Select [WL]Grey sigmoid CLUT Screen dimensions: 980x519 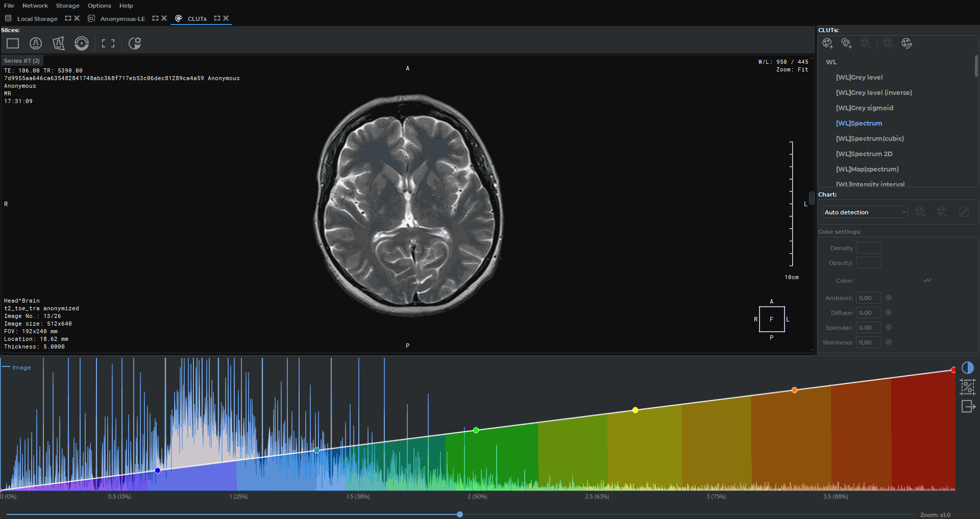(865, 108)
